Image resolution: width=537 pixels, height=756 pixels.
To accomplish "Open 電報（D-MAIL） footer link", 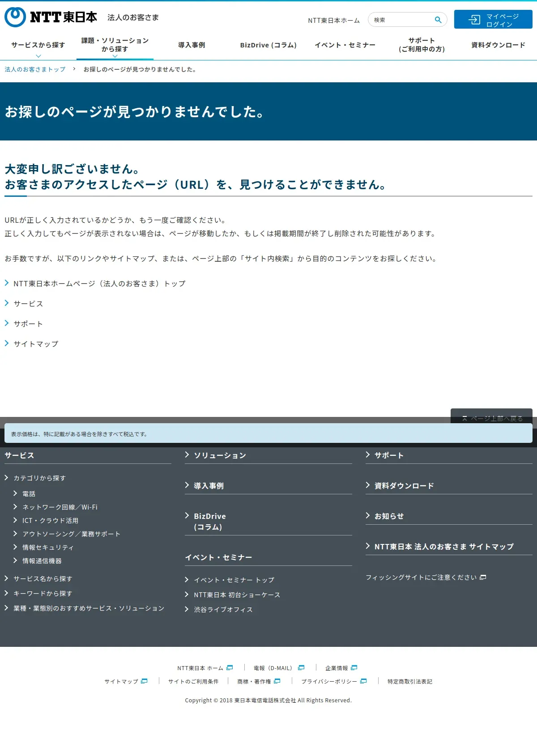I will (274, 668).
